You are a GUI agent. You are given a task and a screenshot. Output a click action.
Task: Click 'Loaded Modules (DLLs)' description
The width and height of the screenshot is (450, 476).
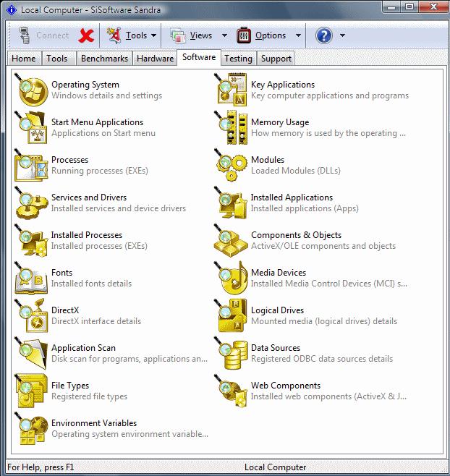click(x=296, y=171)
